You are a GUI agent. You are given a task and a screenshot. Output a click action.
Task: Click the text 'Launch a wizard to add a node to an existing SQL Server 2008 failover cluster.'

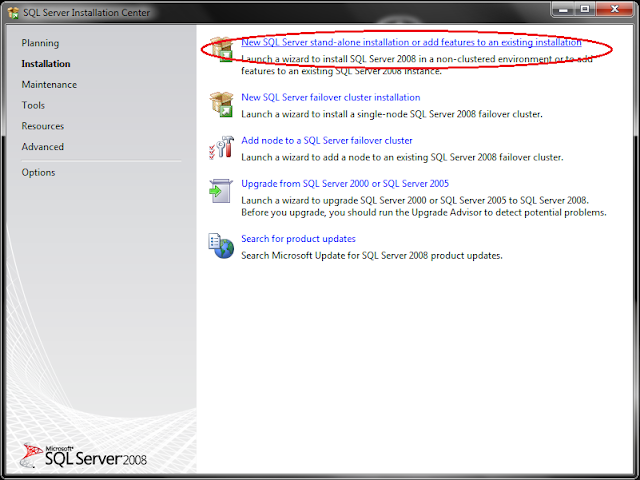(x=402, y=157)
